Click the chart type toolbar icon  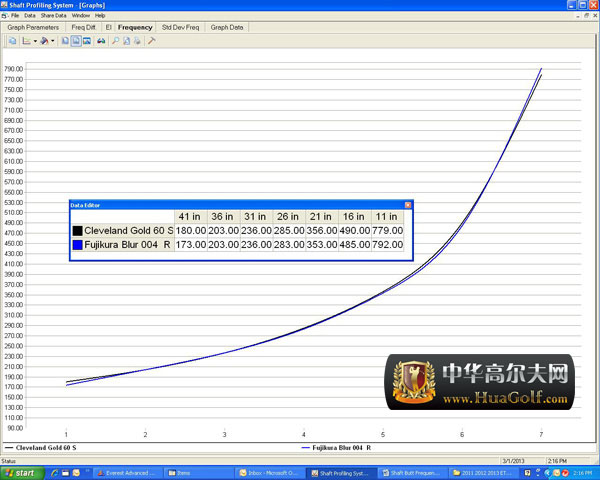point(27,41)
